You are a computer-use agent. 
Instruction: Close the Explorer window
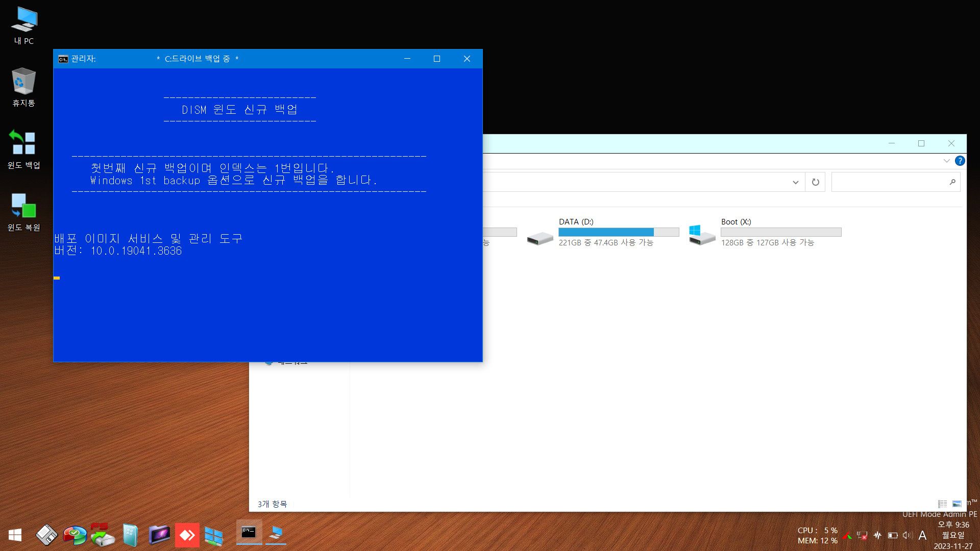951,143
